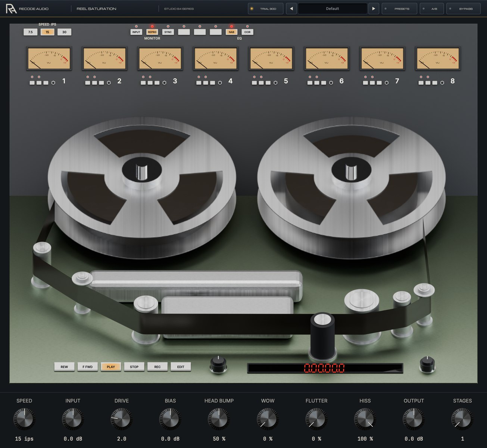Click the INPUT knob
Image resolution: width=487 pixels, height=448 pixels.
click(73, 419)
